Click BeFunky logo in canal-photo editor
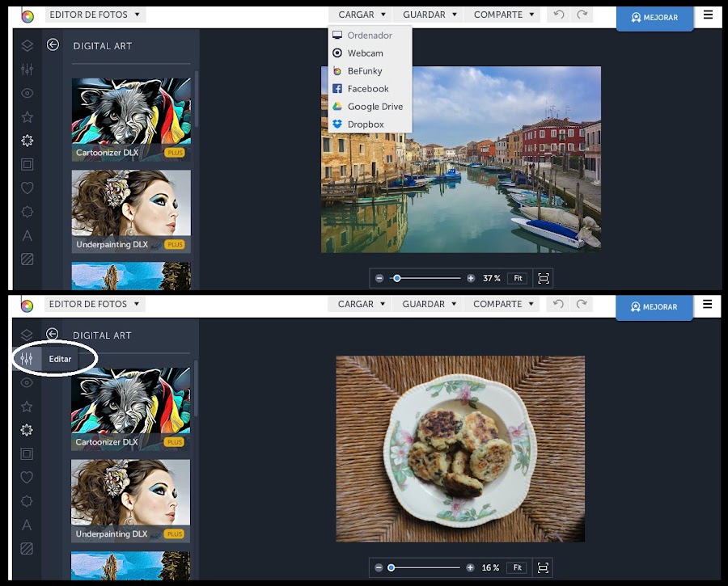The image size is (728, 586). click(x=28, y=17)
